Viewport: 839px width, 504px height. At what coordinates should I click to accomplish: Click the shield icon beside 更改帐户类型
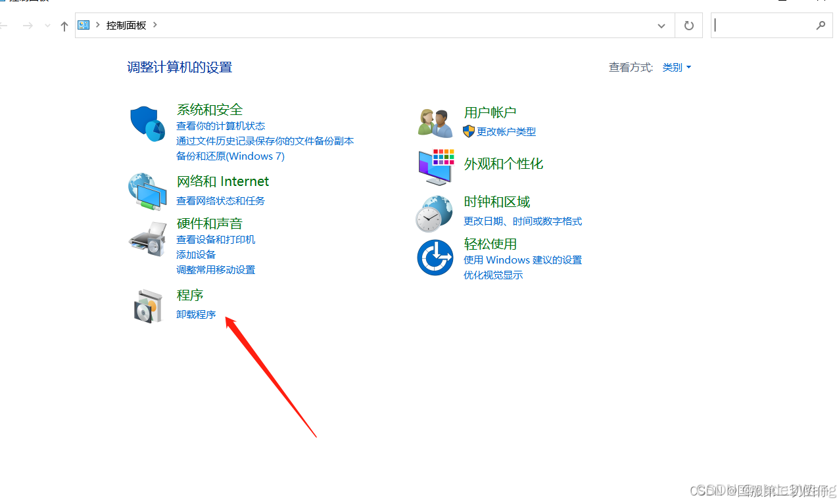pos(469,131)
